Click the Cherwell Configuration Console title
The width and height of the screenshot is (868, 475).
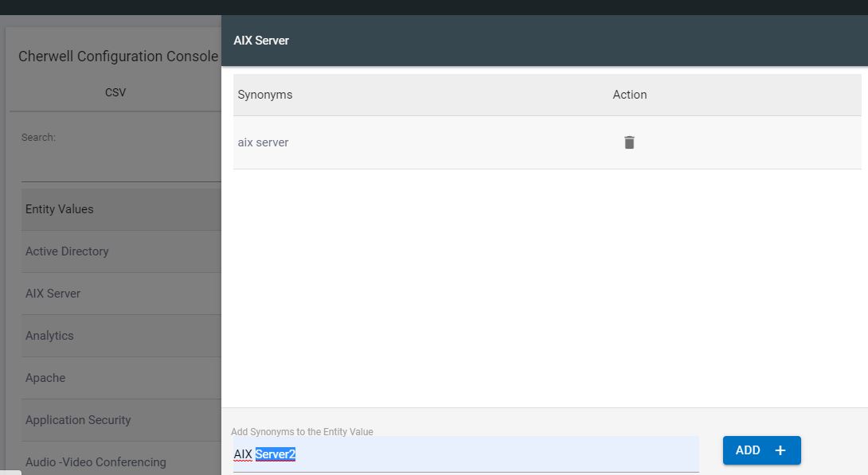pos(118,56)
